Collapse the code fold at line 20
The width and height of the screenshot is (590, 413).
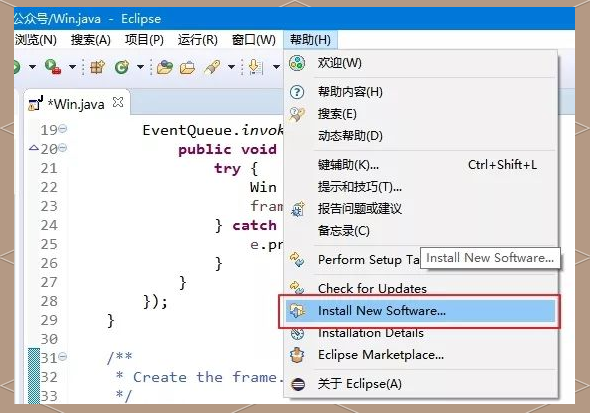coord(63,147)
